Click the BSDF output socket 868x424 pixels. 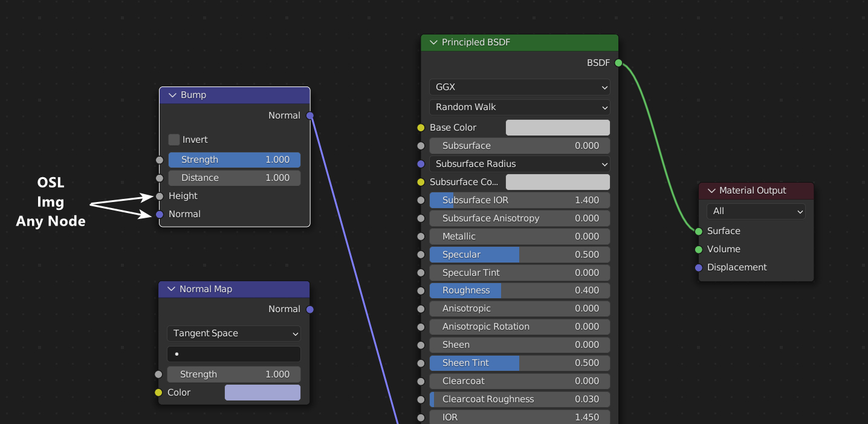pos(618,63)
